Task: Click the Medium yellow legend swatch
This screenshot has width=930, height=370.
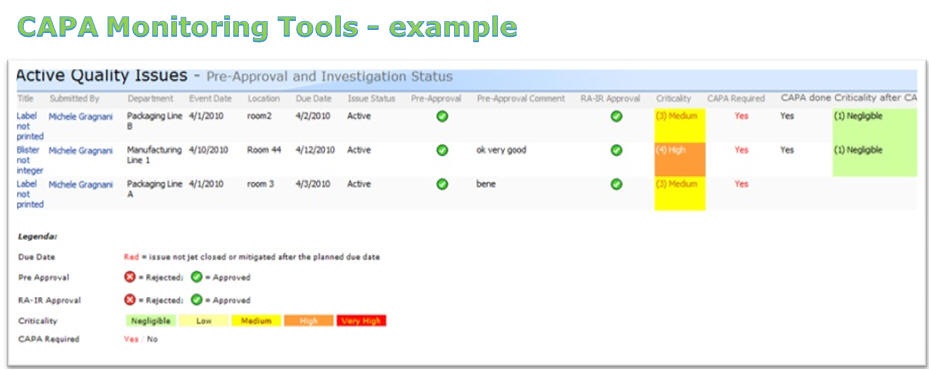Action: click(256, 321)
